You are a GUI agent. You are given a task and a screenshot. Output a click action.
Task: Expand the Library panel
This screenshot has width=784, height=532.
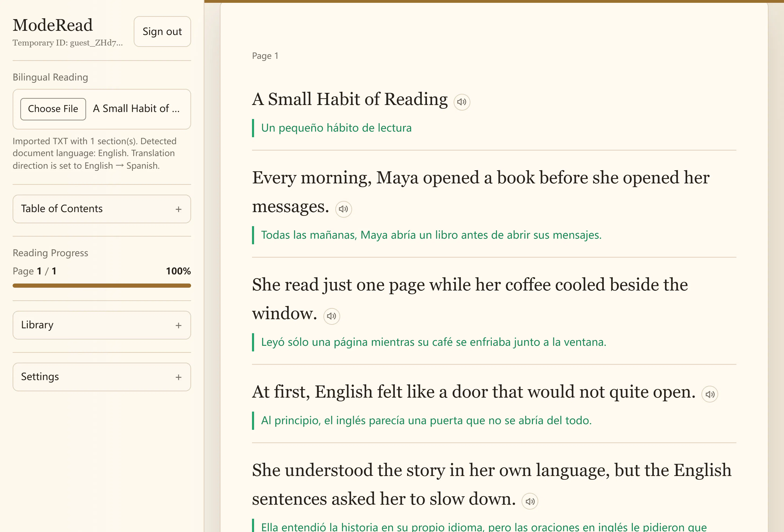102,325
